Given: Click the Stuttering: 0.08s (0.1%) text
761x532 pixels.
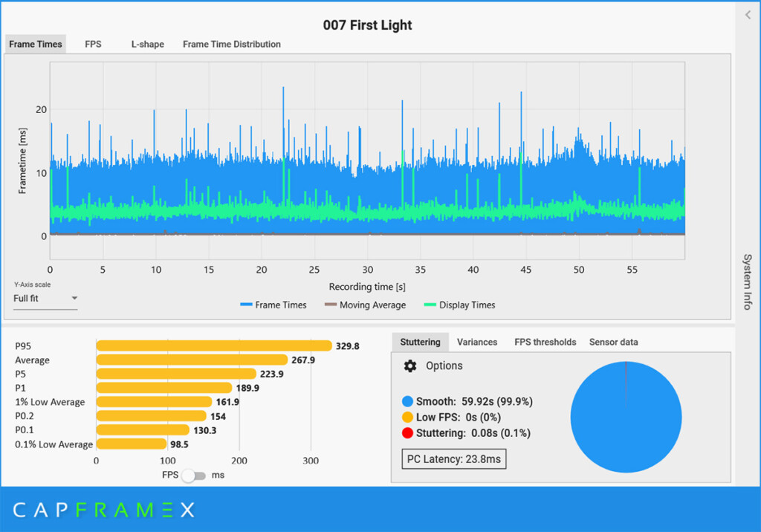Looking at the screenshot, I should coord(473,433).
